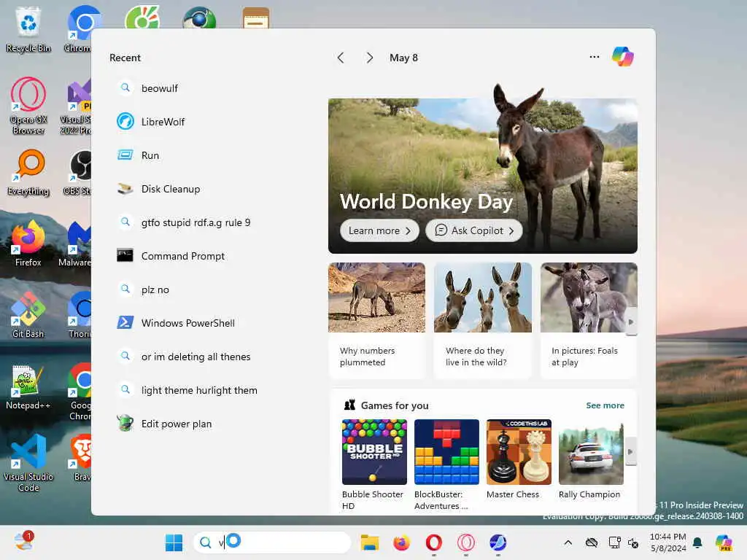Open notifications bell icon
Viewport: 747px width, 560px height.
(697, 542)
